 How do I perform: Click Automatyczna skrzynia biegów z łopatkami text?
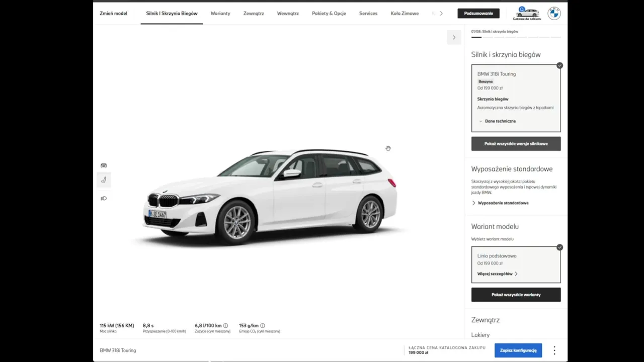click(515, 108)
